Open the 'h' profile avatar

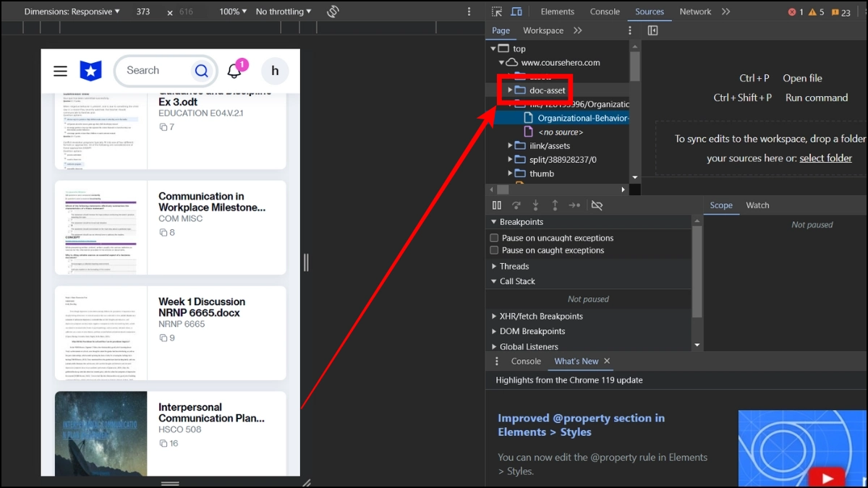275,71
